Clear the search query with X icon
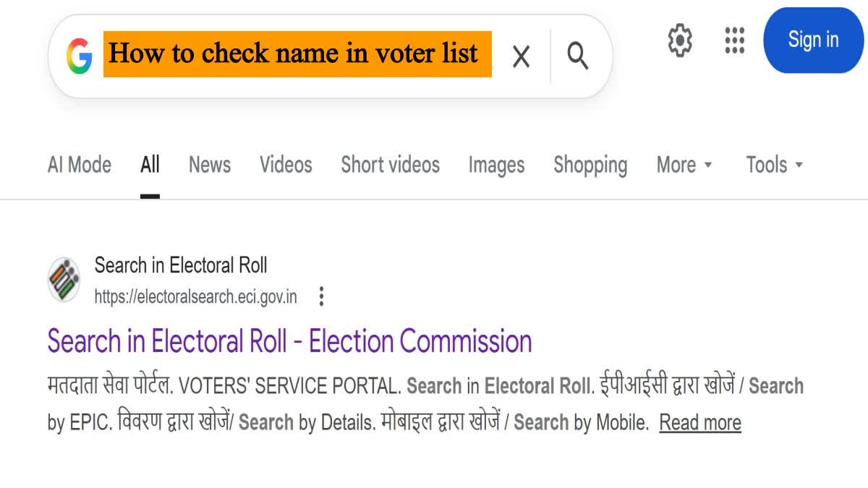The width and height of the screenshot is (868, 488). pyautogui.click(x=521, y=56)
